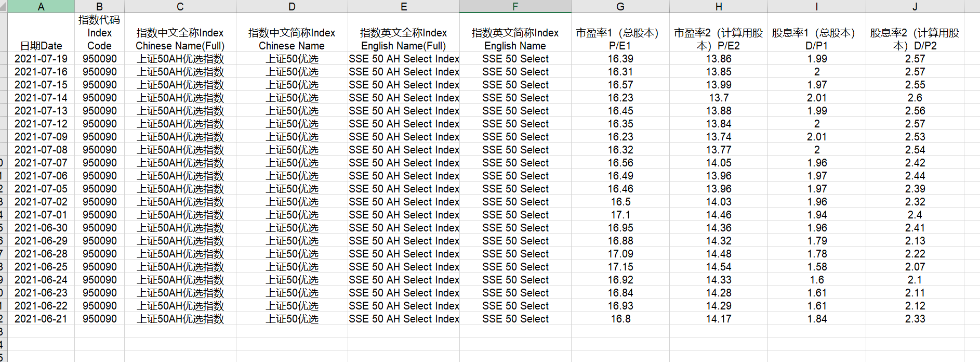Click the 指数英文简称 English Name header cell
980x362 pixels.
point(515,32)
